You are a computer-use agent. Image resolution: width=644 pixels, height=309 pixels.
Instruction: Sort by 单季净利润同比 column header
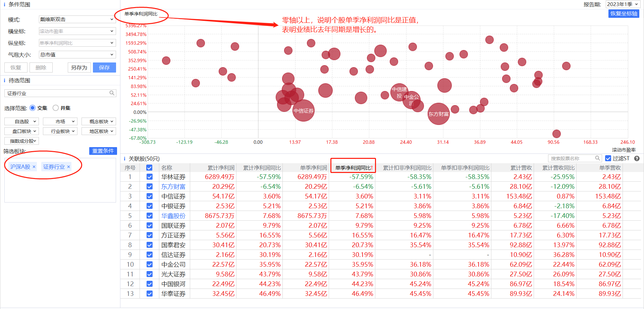tap(353, 168)
